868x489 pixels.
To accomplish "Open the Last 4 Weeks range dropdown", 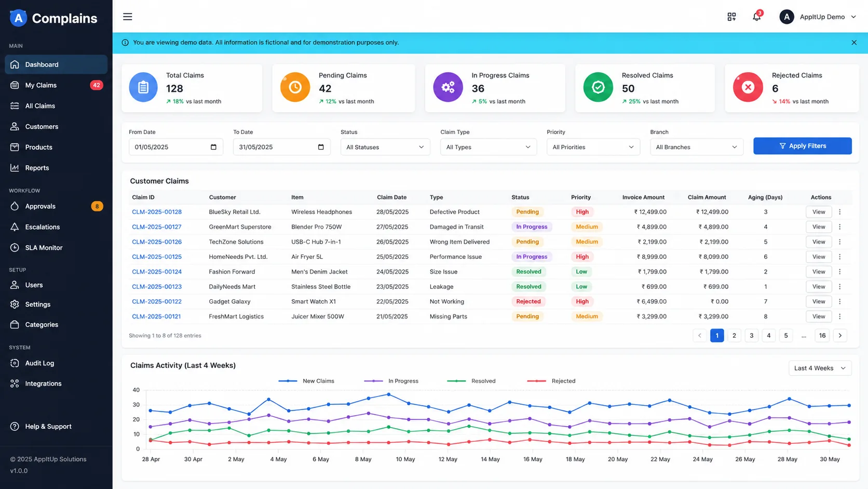I will (820, 368).
